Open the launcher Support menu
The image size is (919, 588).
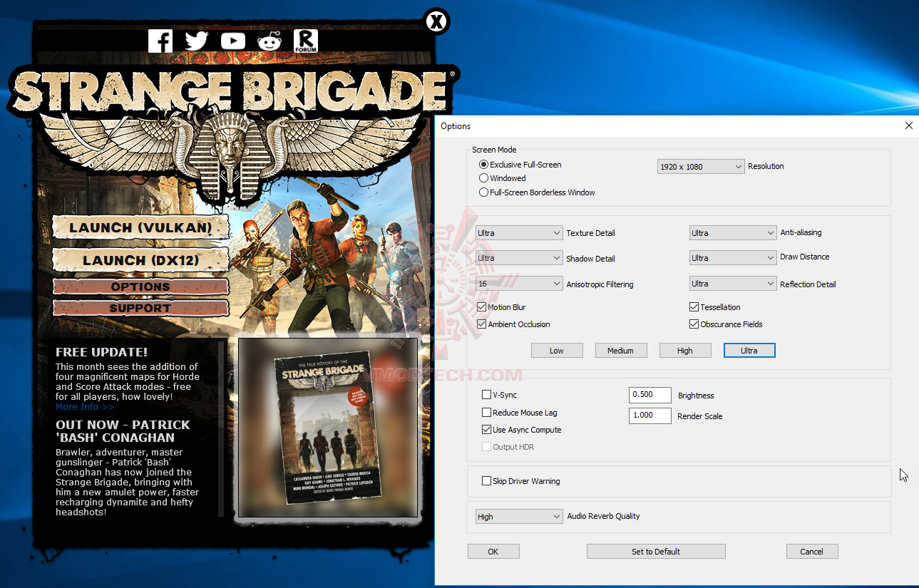tap(140, 308)
